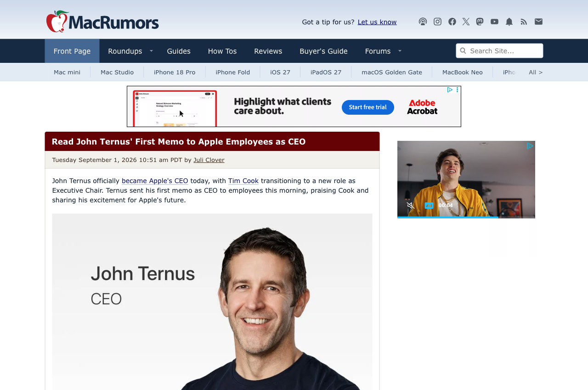Viewport: 588px width, 390px height.
Task: Follow the Tim Cook link
Action: [x=243, y=181]
